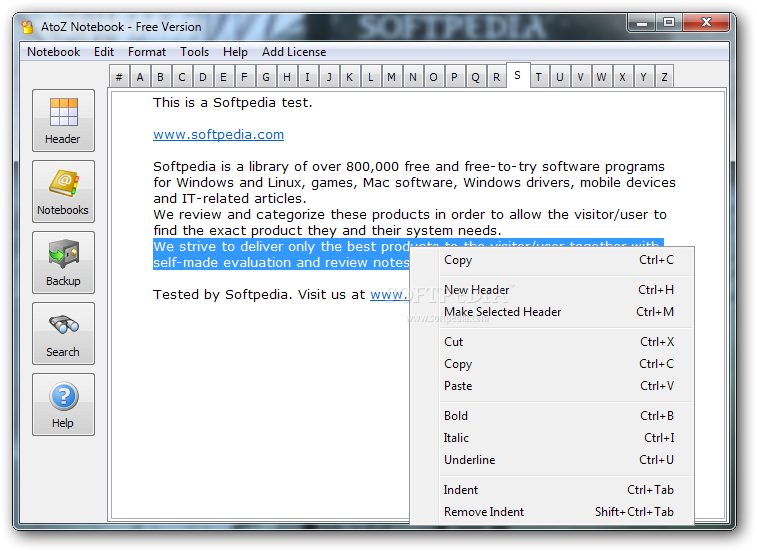Click the link after 'Visit us at'

coord(390,295)
